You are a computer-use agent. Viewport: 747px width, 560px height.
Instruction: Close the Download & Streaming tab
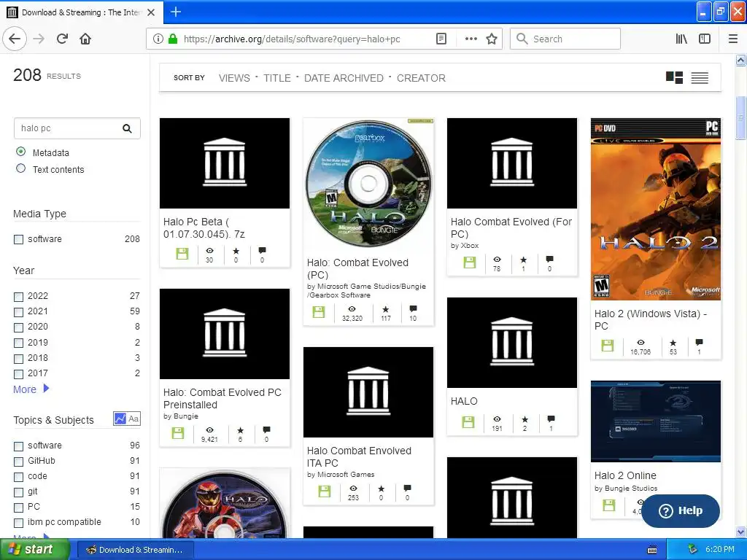151,12
